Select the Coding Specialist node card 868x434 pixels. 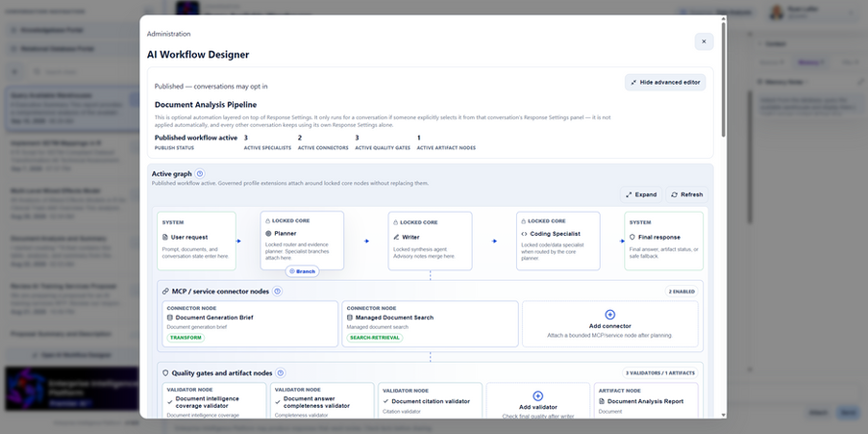558,241
